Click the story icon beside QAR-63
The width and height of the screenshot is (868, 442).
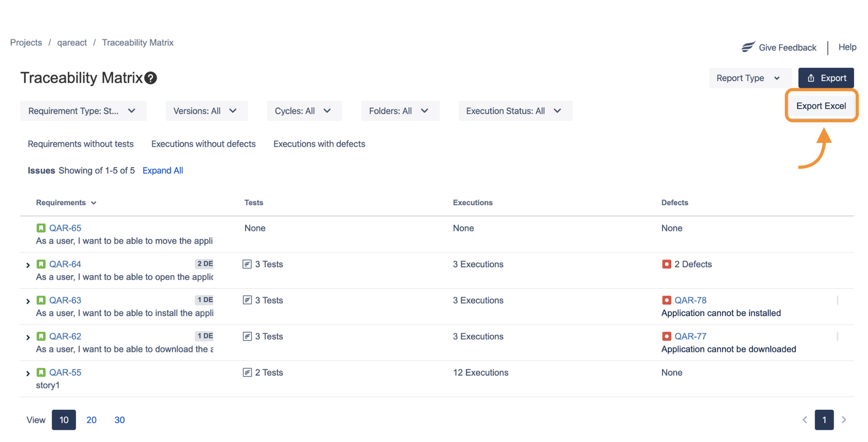pyautogui.click(x=41, y=300)
